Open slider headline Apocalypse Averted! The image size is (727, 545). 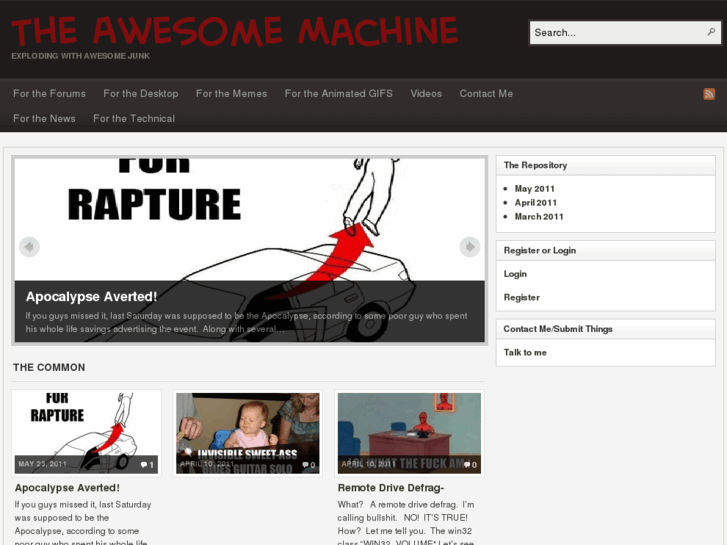[91, 296]
